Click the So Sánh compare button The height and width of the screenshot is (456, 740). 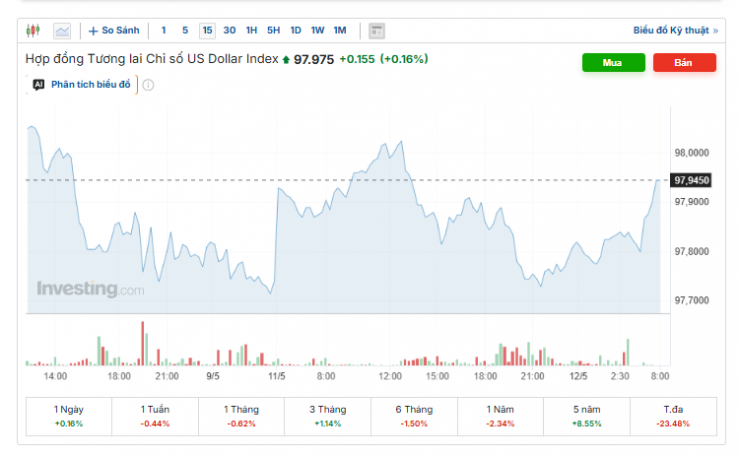pyautogui.click(x=114, y=31)
